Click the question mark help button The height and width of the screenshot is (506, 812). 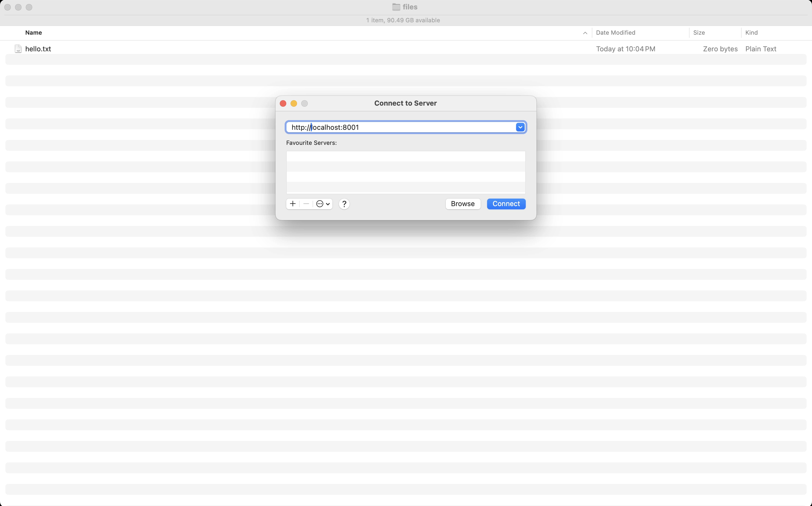(x=344, y=204)
